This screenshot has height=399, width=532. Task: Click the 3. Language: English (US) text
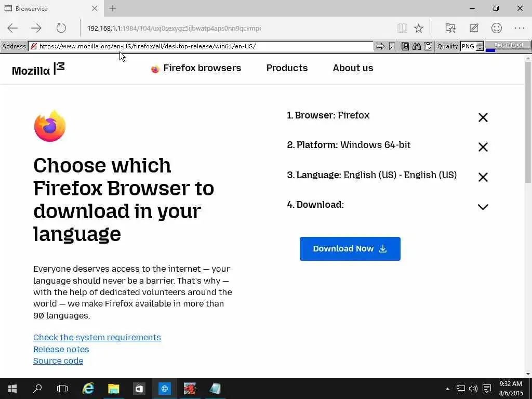pyautogui.click(x=372, y=175)
